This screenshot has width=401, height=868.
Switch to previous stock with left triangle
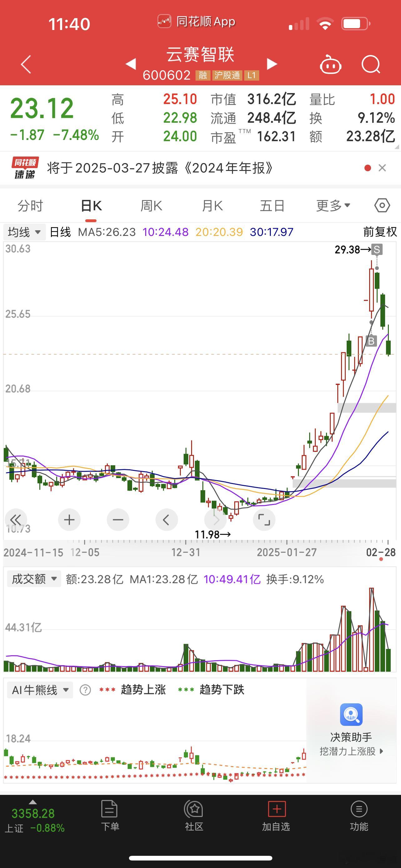(131, 64)
